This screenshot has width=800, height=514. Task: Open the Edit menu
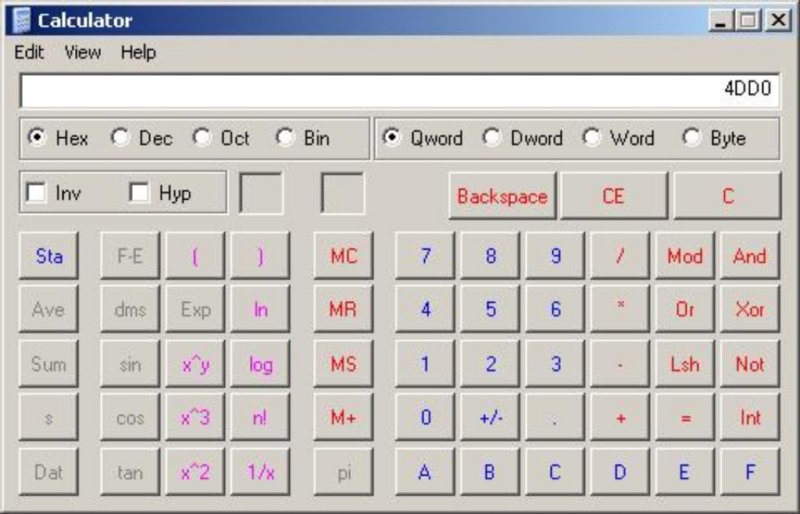[x=29, y=52]
